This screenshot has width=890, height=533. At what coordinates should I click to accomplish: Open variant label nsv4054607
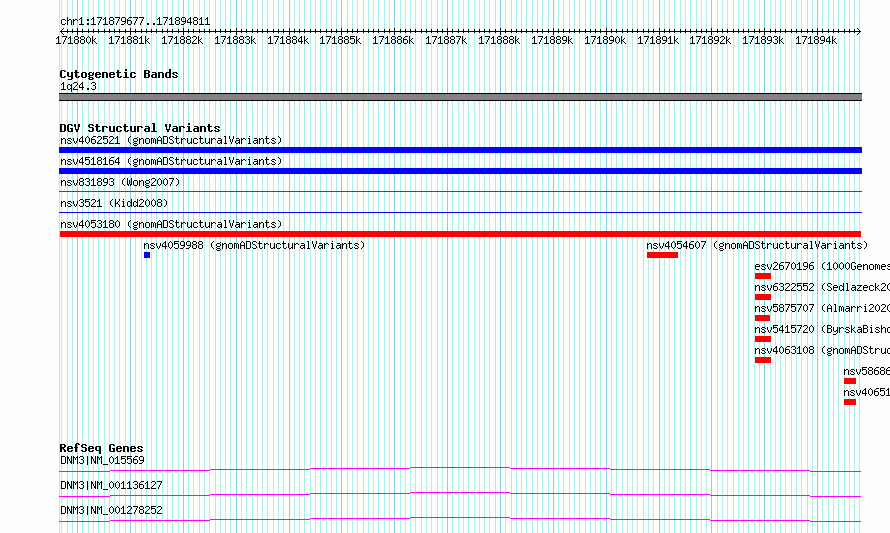point(757,245)
